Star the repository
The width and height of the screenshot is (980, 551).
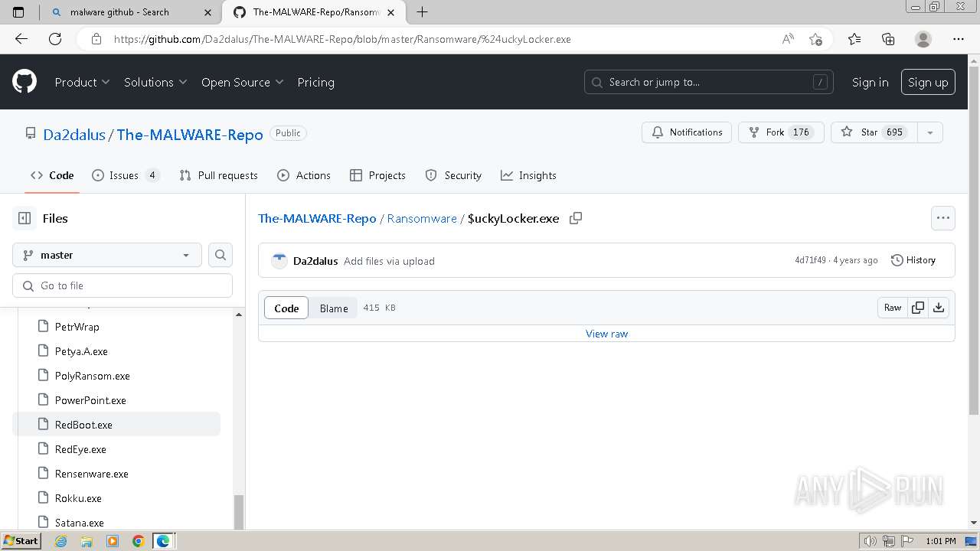tap(874, 132)
